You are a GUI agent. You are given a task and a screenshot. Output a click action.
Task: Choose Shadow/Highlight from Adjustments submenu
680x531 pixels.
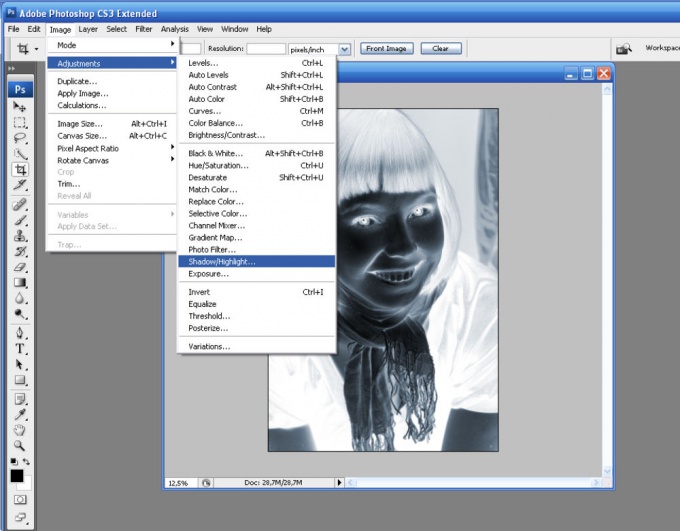tap(222, 261)
